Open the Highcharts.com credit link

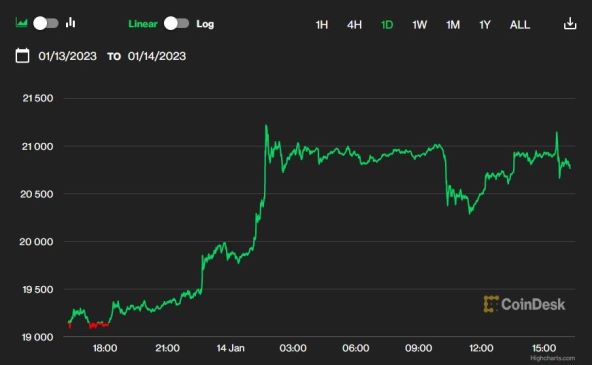(x=552, y=358)
